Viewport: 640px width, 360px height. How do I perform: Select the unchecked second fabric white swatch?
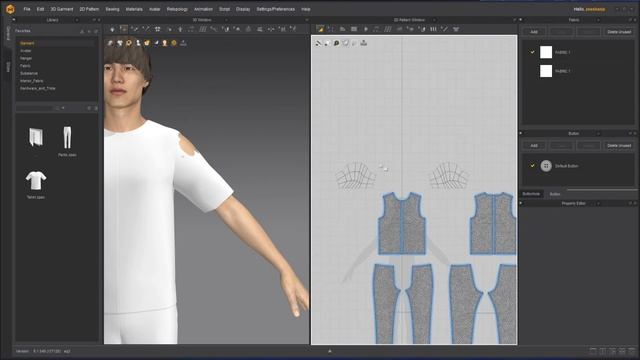click(546, 71)
